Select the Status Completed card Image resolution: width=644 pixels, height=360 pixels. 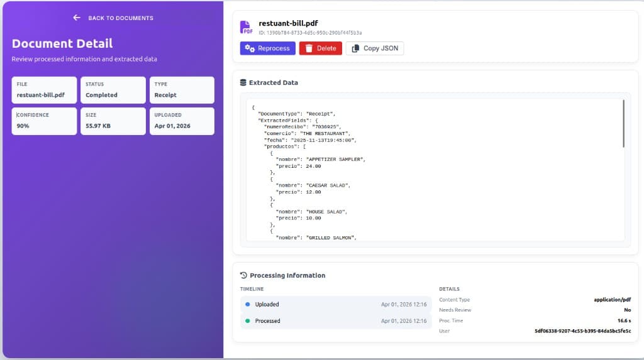[113, 90]
